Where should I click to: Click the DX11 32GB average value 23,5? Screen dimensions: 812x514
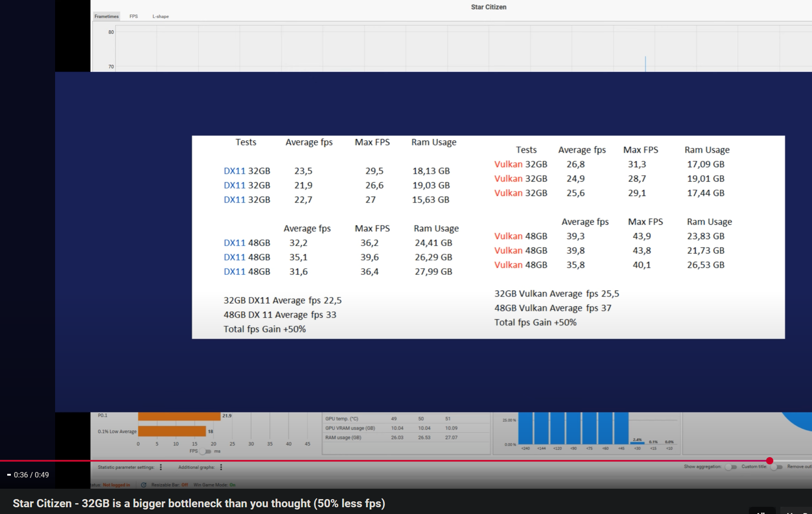[x=303, y=171]
